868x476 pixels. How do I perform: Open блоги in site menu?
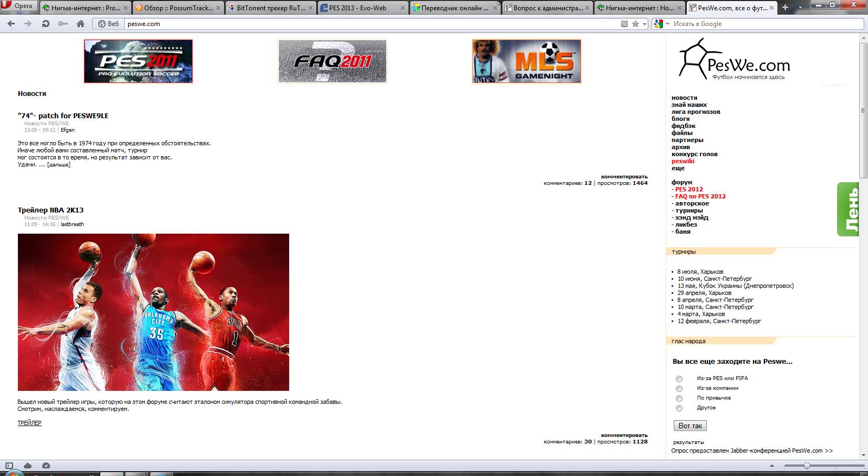680,119
